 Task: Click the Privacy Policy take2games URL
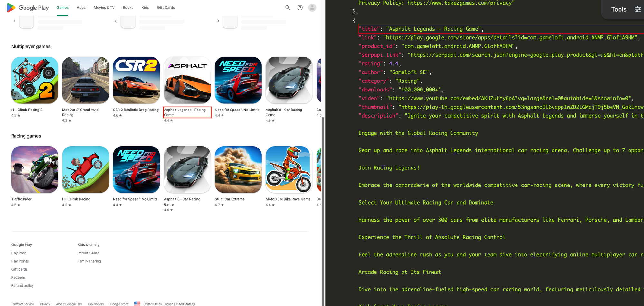click(459, 3)
